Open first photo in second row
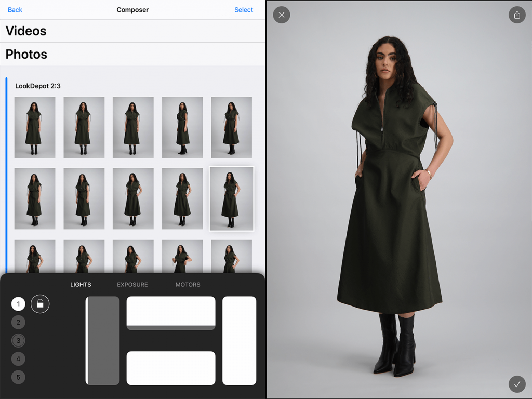Viewport: 532px width, 399px height. point(35,198)
